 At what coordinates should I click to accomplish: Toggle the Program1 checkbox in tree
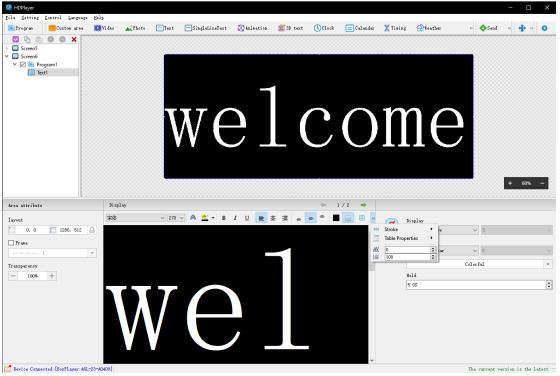(23, 64)
